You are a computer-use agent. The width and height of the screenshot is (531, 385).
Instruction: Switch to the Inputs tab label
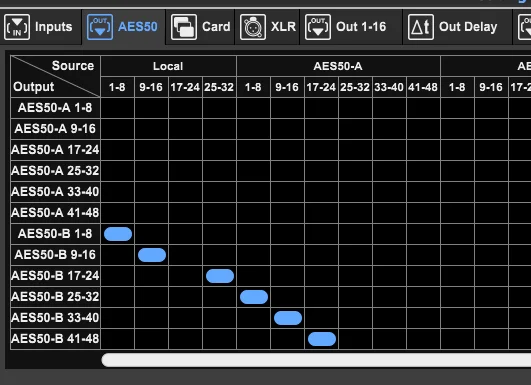pyautogui.click(x=54, y=27)
